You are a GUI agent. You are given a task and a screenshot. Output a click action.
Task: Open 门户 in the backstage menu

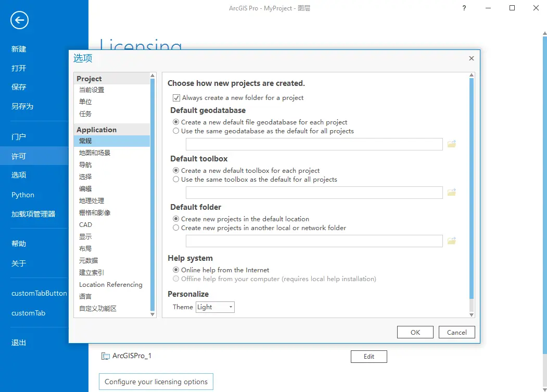(x=19, y=137)
